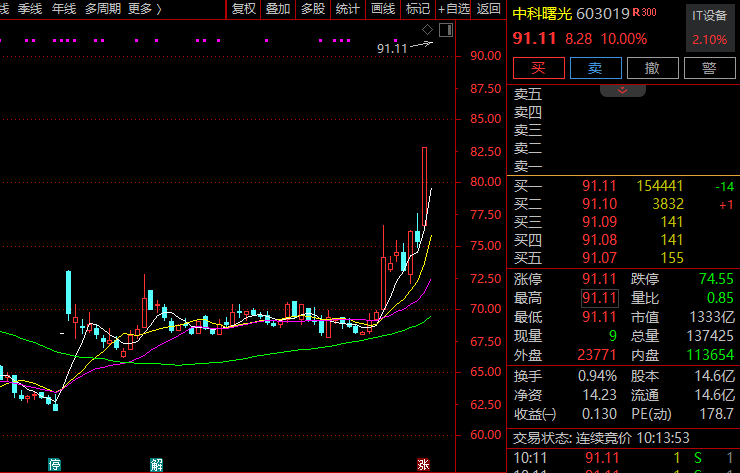This screenshot has width=740, height=473.
Task: Click the 卖一 sell order row
Action: 623,166
